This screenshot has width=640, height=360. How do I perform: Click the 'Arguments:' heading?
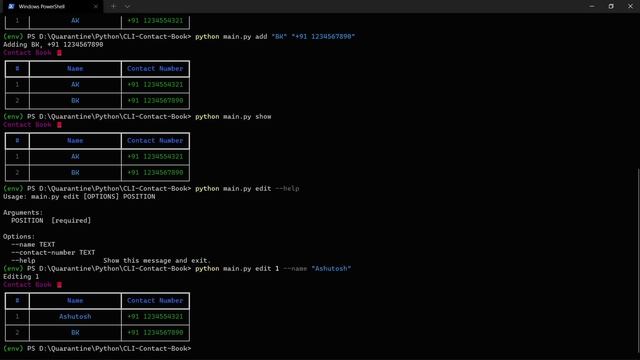[x=23, y=213]
